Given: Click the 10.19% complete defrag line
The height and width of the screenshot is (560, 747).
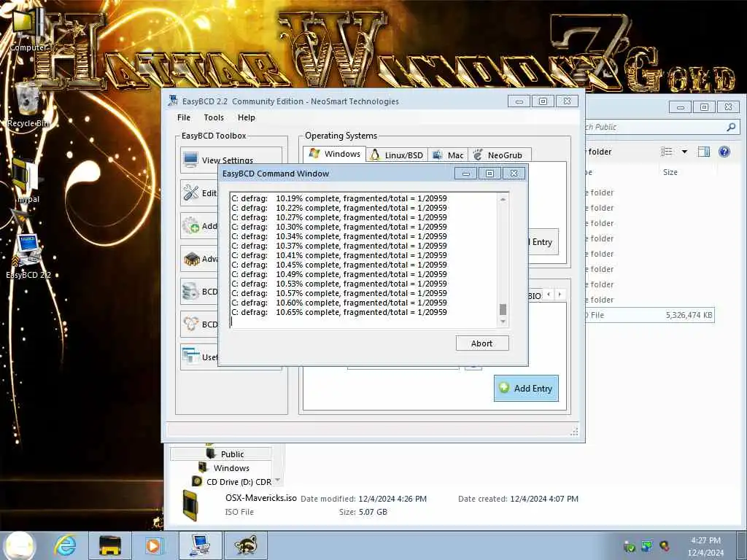Looking at the screenshot, I should pos(339,198).
